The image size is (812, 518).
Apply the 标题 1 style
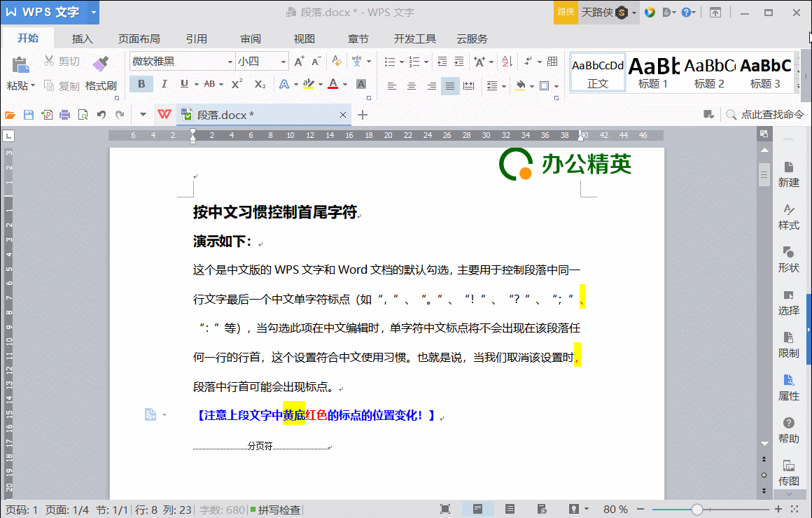653,73
